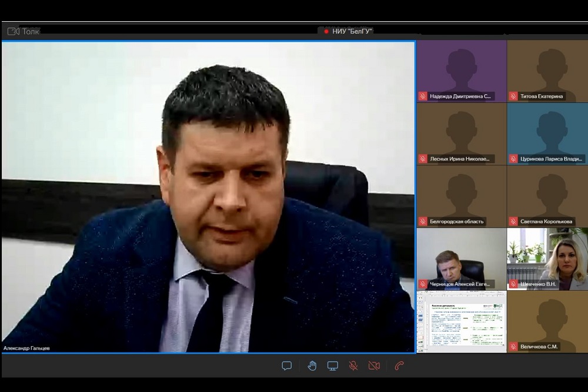Click the red recording indicator dot
The height and width of the screenshot is (392, 588).
326,31
